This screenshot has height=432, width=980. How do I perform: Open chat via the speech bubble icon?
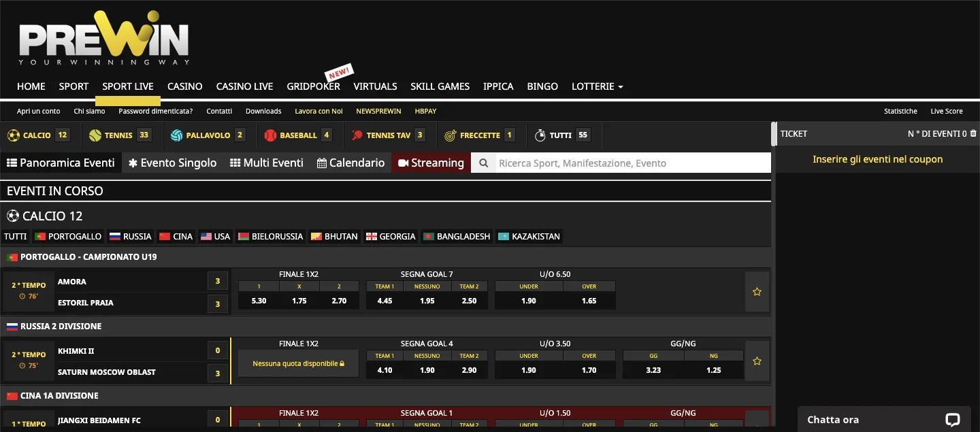(x=952, y=419)
